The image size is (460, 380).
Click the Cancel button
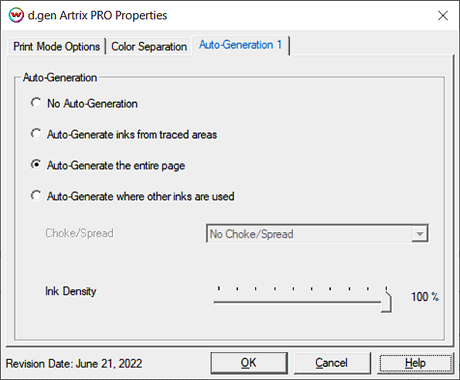pyautogui.click(x=331, y=363)
